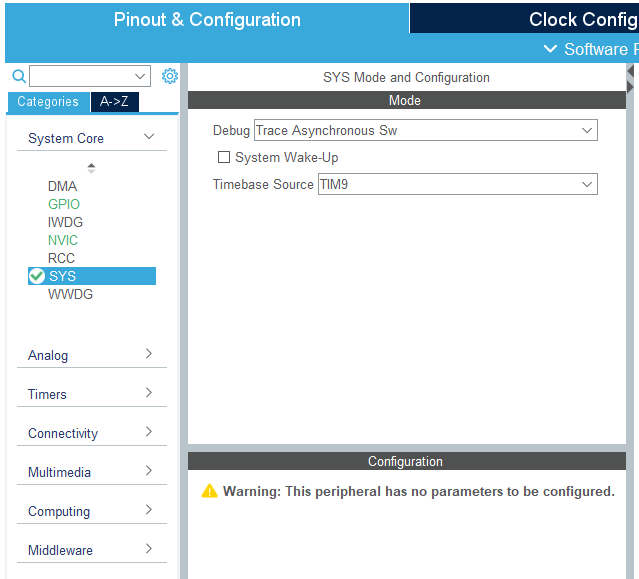Image resolution: width=639 pixels, height=579 pixels.
Task: Click the small sort arrows above DMA
Action: tap(91, 168)
